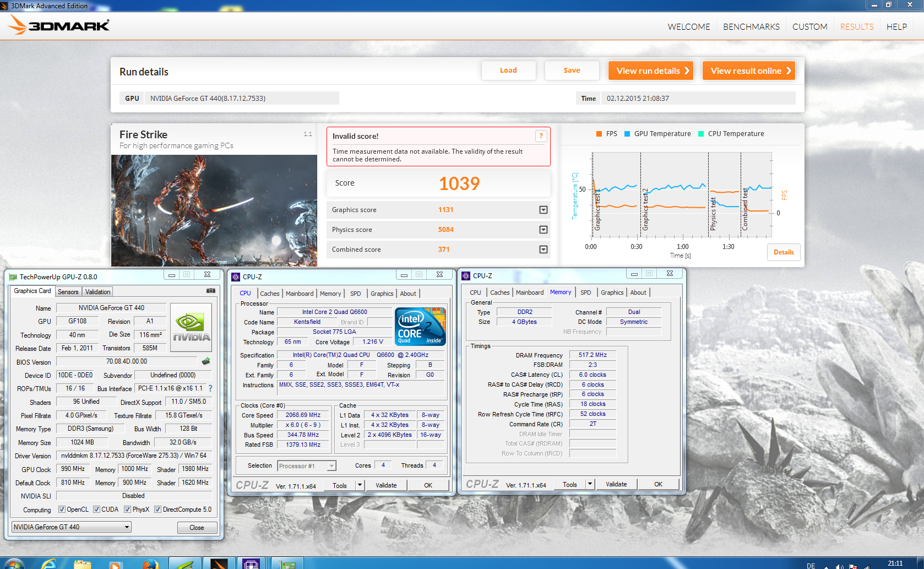
Task: Click the NVIDIA logo in GPU-Z
Action: pos(192,327)
